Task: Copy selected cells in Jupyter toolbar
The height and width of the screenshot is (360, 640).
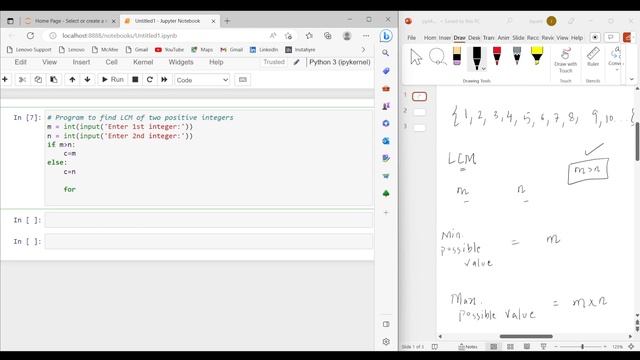Action: (38, 80)
